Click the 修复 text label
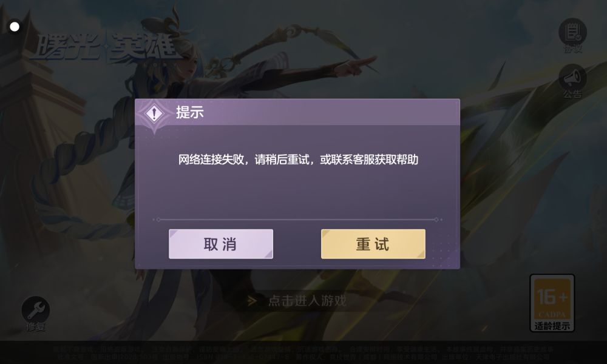 [36, 327]
